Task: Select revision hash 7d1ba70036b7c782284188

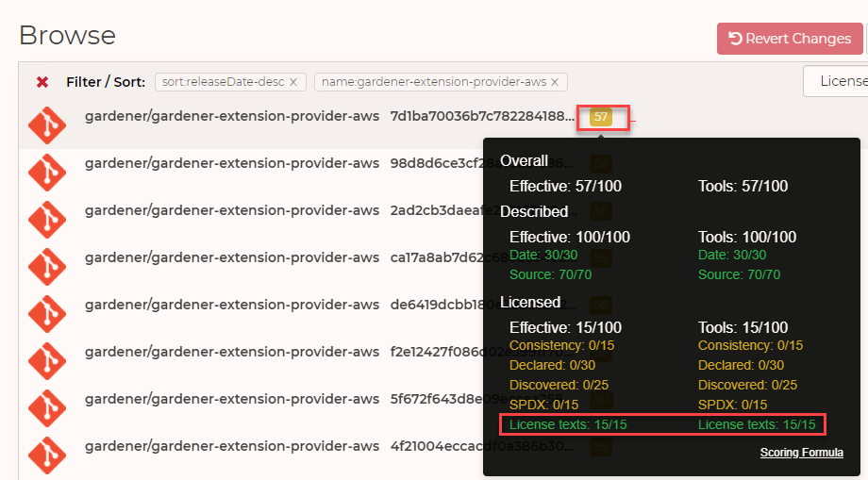Action: [482, 116]
